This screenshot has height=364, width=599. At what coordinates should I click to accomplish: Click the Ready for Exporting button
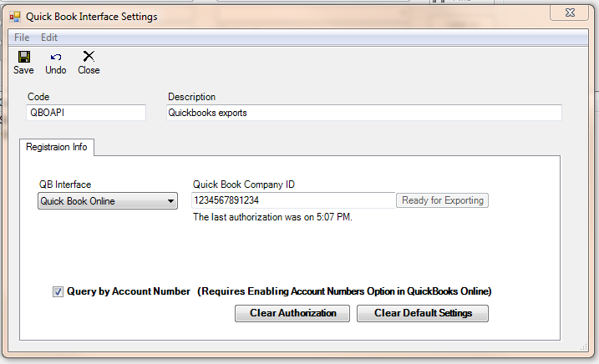click(443, 200)
